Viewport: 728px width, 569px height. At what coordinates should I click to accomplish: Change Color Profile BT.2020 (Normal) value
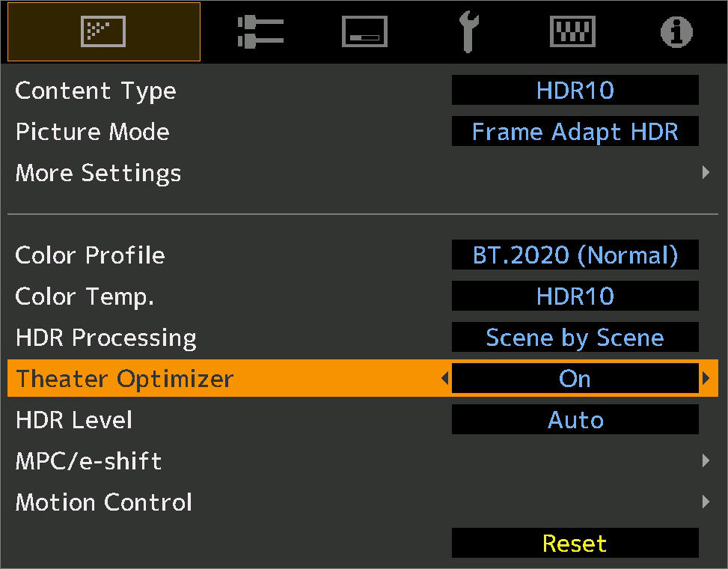coord(575,255)
